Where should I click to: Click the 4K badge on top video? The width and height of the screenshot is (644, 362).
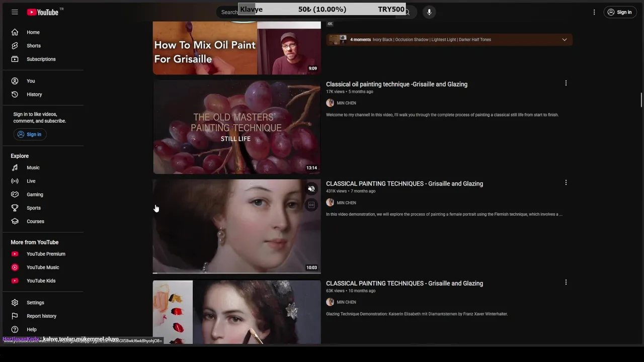click(x=330, y=24)
